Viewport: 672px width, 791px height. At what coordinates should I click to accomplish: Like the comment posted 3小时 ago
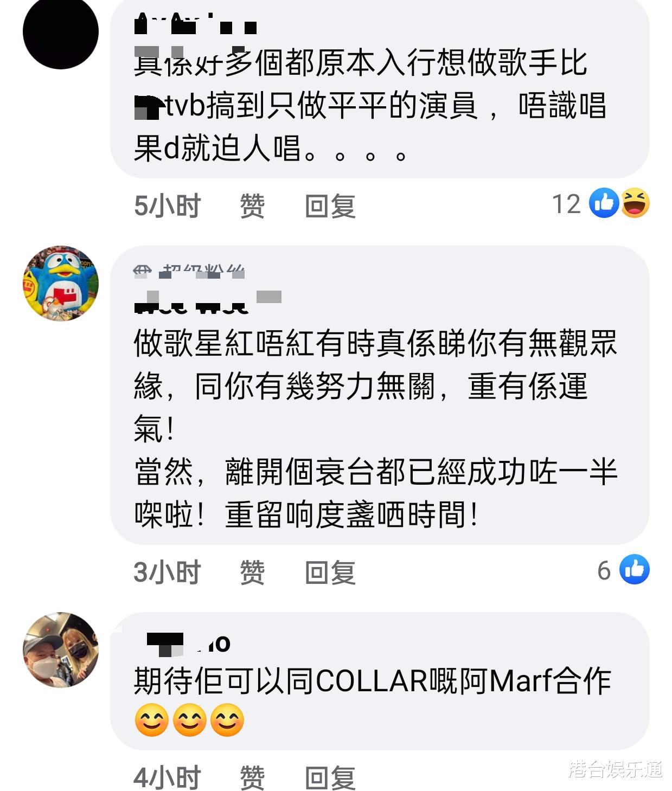click(x=252, y=573)
